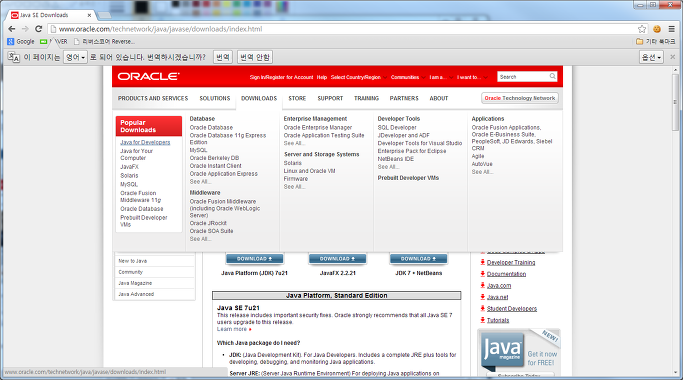Open the About menu

[439, 98]
